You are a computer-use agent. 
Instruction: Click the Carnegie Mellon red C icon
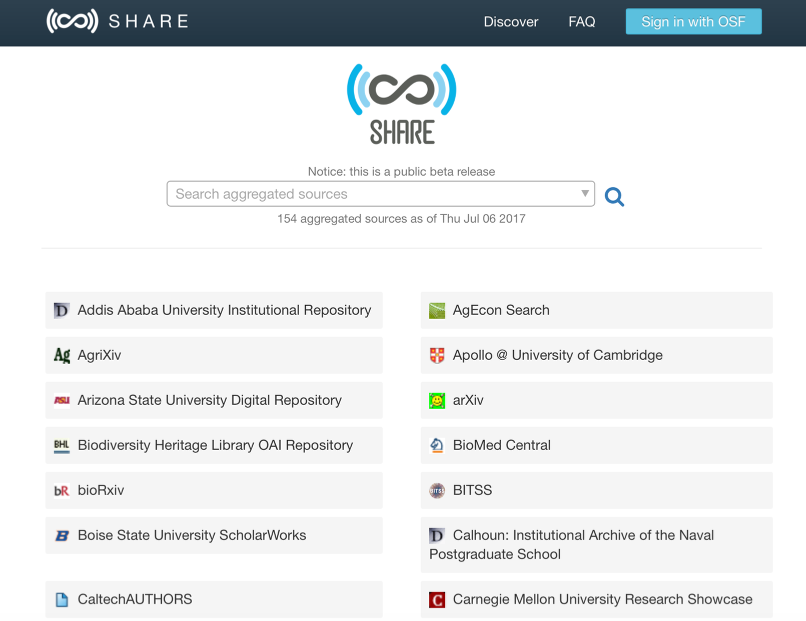click(437, 599)
